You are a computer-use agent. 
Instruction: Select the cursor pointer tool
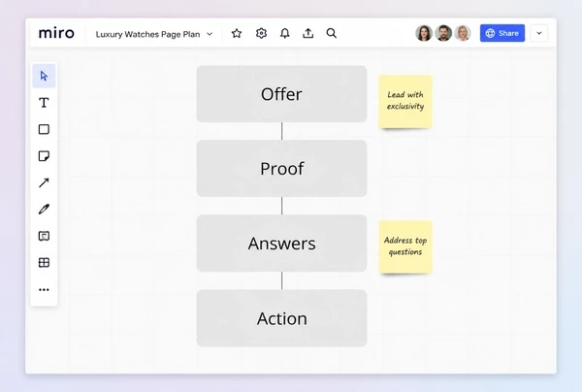tap(44, 76)
